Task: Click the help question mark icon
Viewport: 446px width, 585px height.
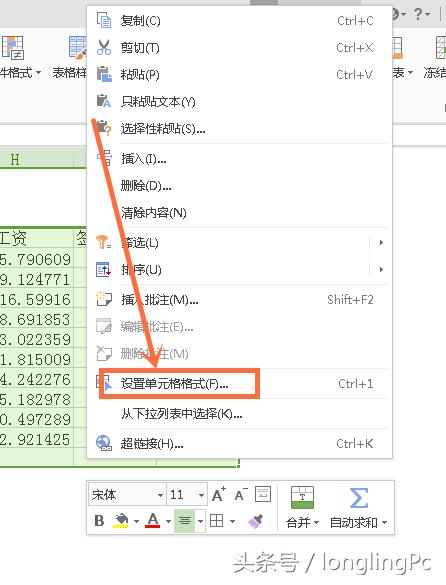Action: (419, 15)
